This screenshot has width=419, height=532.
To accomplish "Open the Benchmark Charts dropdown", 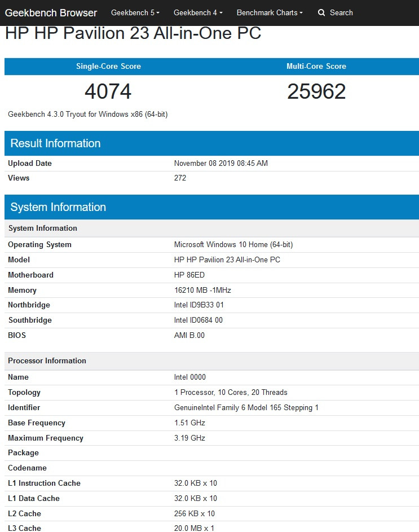I will click(269, 12).
